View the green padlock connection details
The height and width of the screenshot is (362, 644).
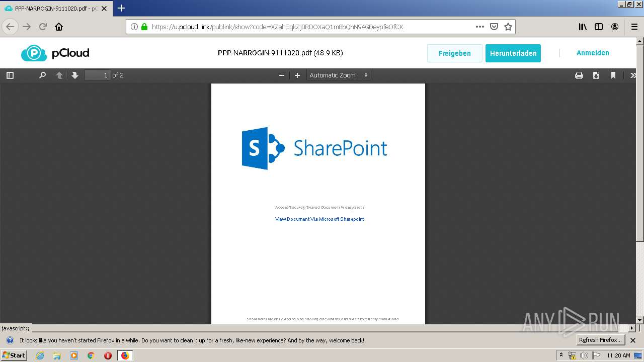144,27
